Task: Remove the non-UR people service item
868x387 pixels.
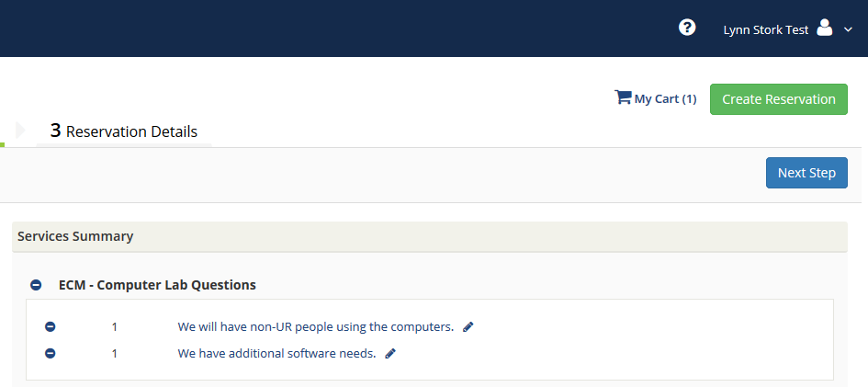Action: 50,326
